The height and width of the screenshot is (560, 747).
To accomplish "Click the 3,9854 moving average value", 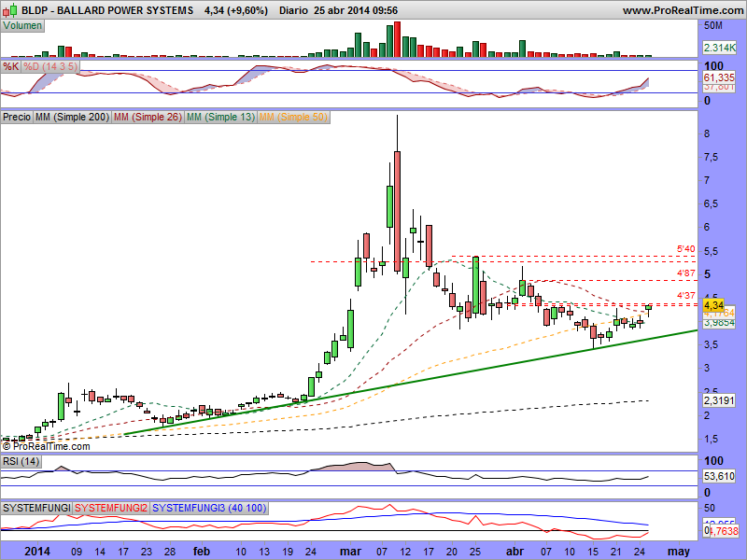I will [719, 323].
